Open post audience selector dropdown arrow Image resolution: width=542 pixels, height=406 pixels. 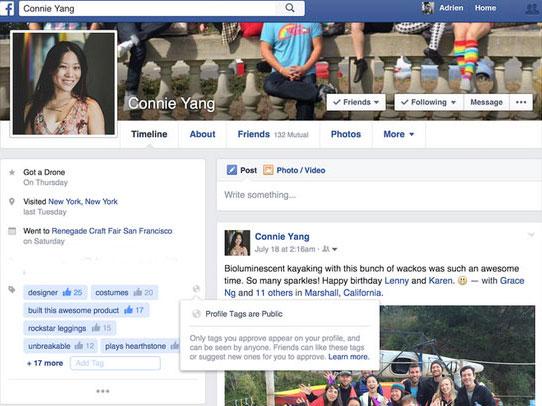click(334, 249)
